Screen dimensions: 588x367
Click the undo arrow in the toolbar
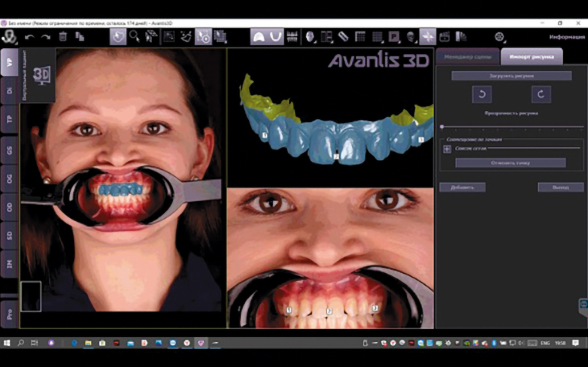29,37
